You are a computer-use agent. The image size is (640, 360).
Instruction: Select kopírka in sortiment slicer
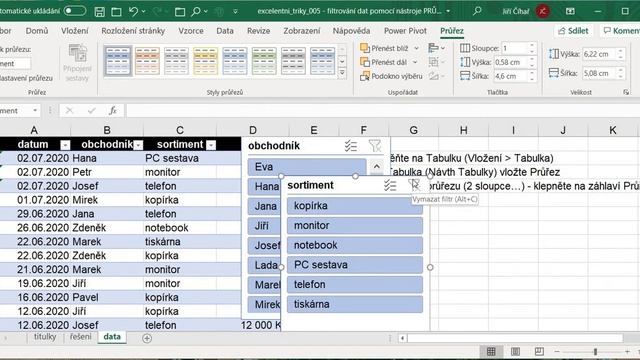355,206
